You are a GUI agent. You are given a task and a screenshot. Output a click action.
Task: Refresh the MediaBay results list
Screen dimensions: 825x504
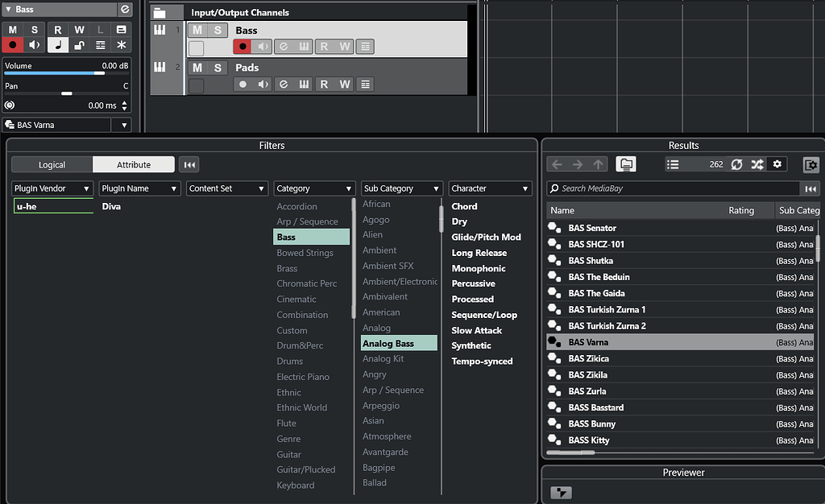tap(737, 163)
